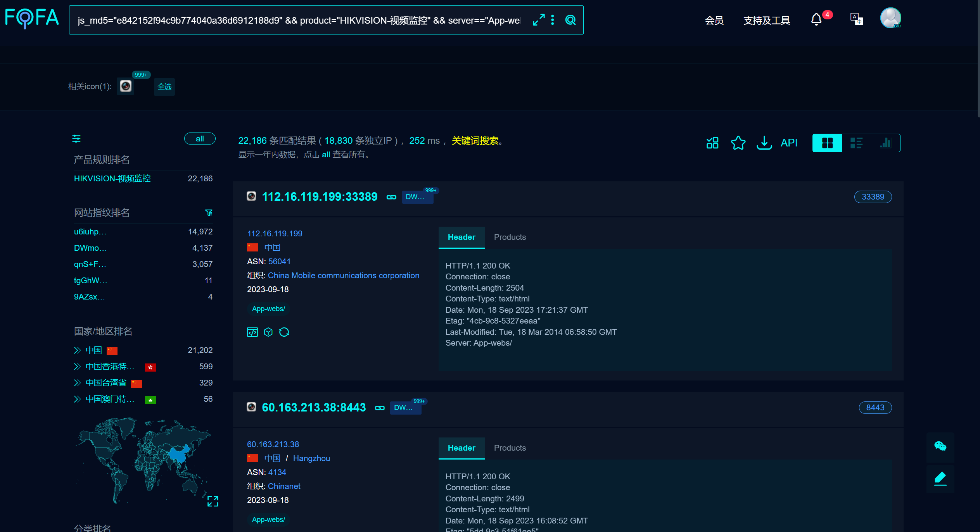Switch to list view
980x532 pixels.
click(856, 143)
